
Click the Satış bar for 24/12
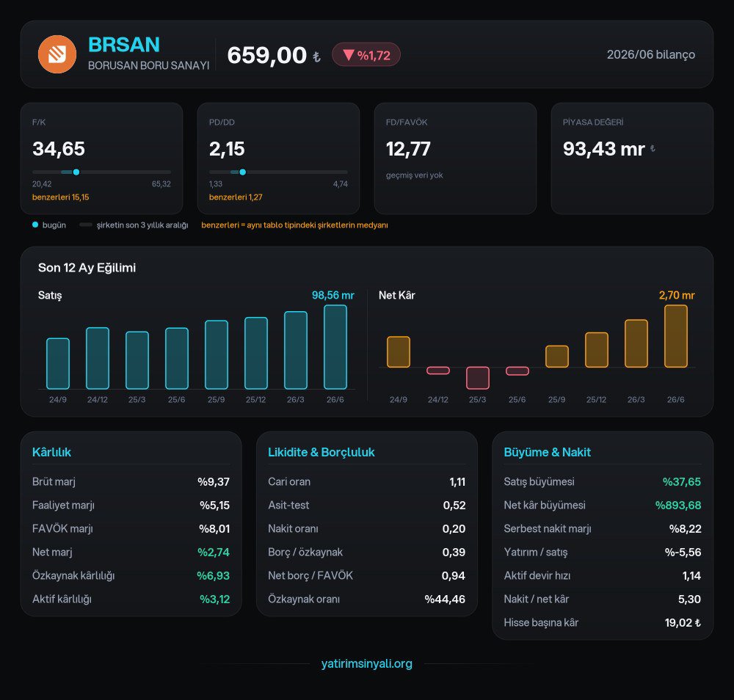click(x=98, y=358)
